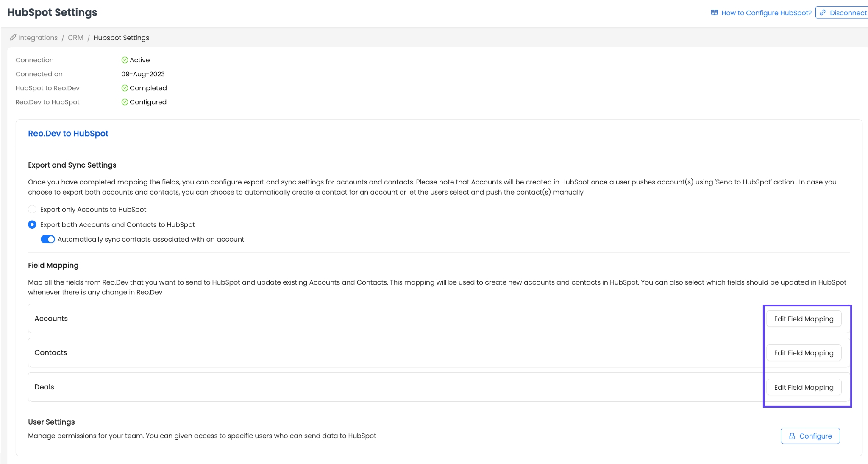Disconnect the HubSpot integration
Screen dimensions: 868x464
point(847,13)
